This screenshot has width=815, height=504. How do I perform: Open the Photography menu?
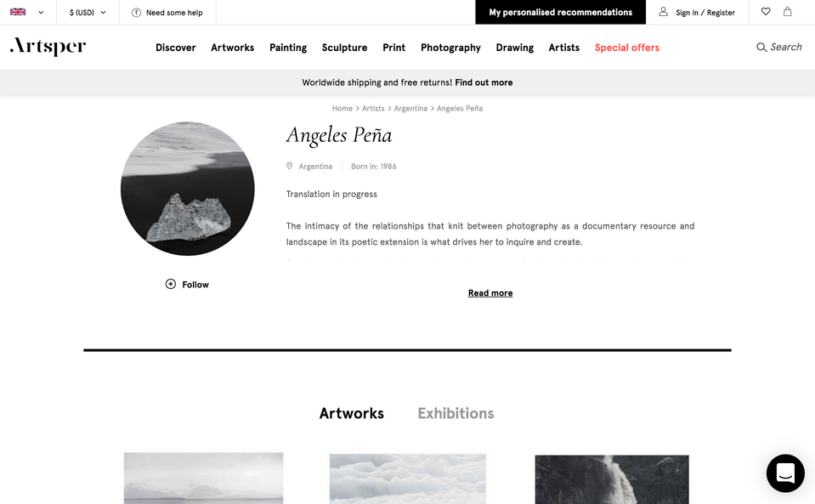[450, 48]
